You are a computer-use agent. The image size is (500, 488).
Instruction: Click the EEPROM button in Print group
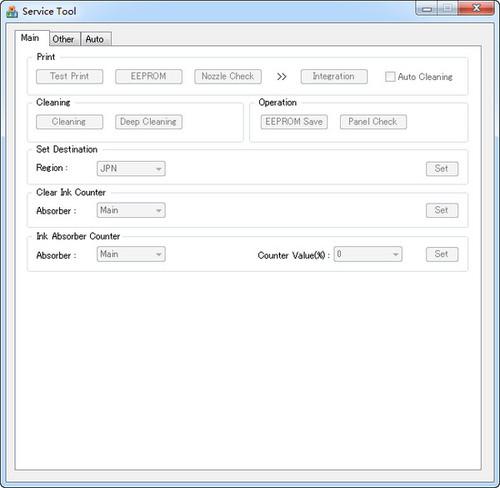tap(149, 76)
